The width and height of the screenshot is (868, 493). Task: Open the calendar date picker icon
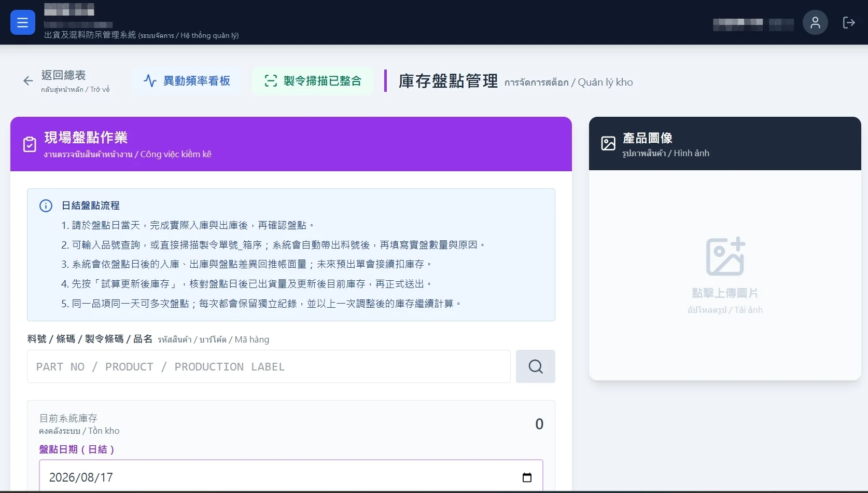[x=527, y=477]
